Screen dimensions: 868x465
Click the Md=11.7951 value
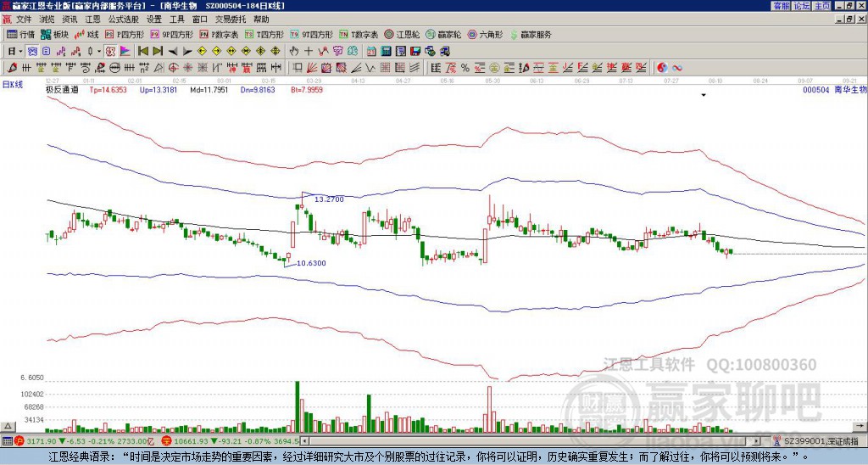(209, 89)
